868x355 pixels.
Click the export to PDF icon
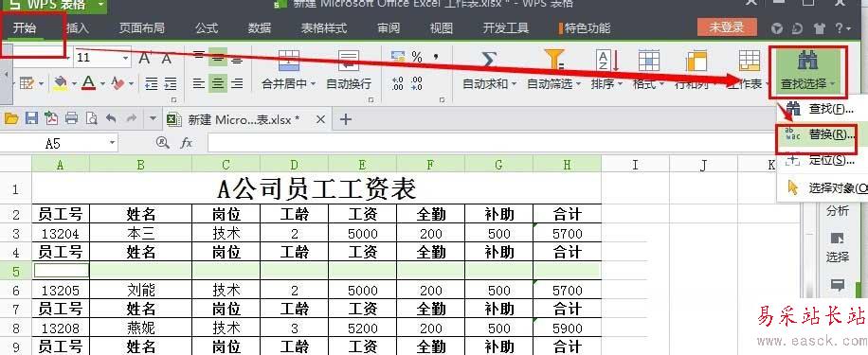pyautogui.click(x=51, y=118)
